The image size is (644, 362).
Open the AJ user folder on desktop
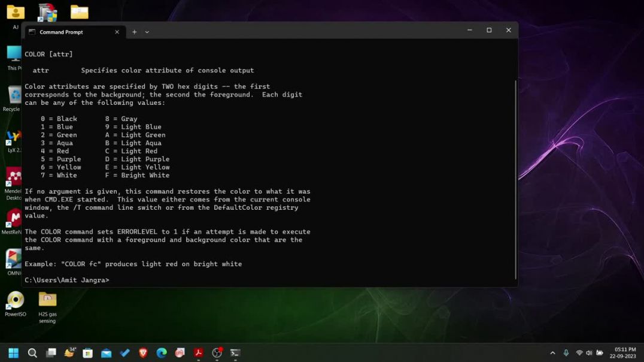click(x=16, y=16)
